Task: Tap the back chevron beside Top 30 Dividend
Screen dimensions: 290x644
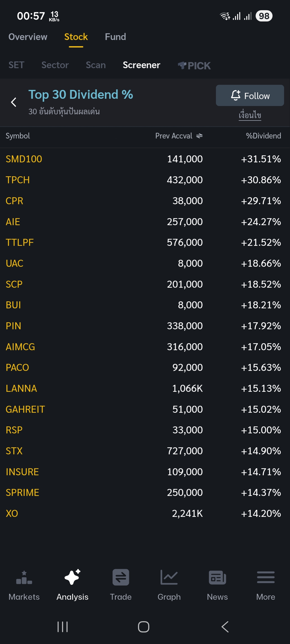Action: click(x=14, y=102)
